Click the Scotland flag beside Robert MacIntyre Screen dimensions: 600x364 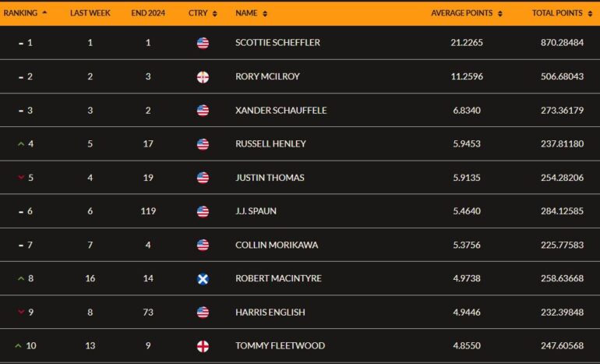[x=203, y=279]
